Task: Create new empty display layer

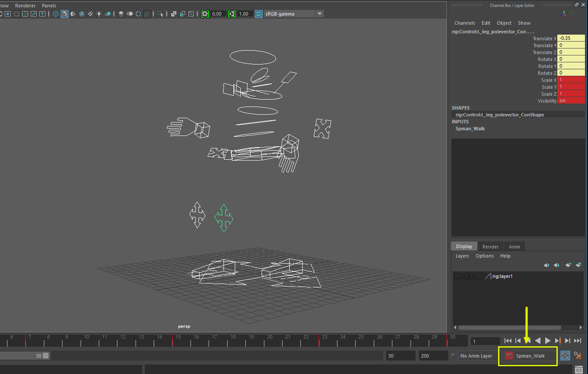Action: [568, 265]
